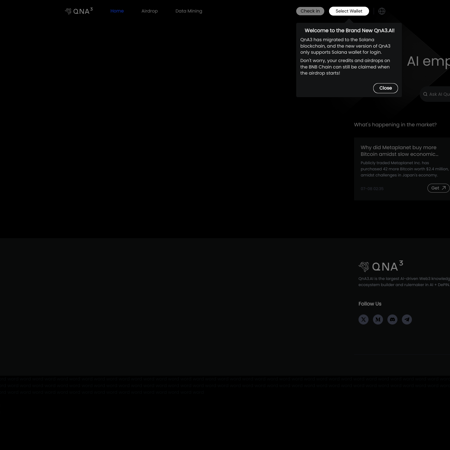This screenshot has width=450, height=450.
Task: Click the Check in button
Action: pyautogui.click(x=310, y=11)
